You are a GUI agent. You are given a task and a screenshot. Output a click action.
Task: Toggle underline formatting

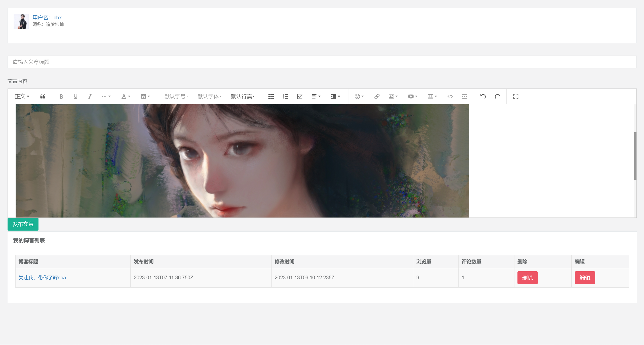pyautogui.click(x=75, y=97)
